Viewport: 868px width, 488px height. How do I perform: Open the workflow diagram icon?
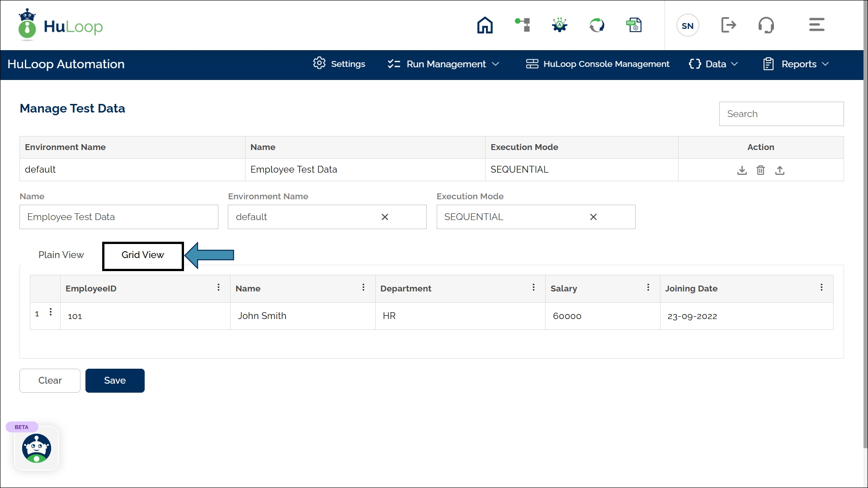[x=523, y=25]
